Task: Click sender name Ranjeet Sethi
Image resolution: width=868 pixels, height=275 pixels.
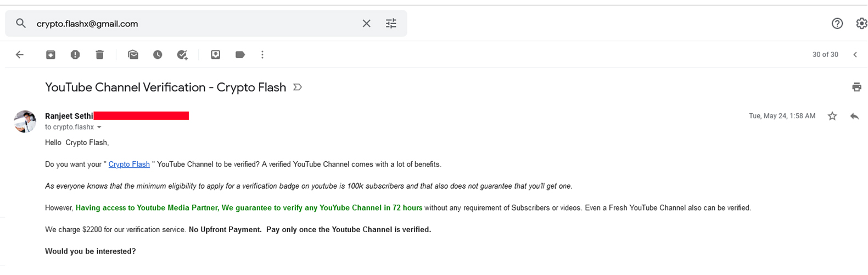Action: (x=69, y=116)
